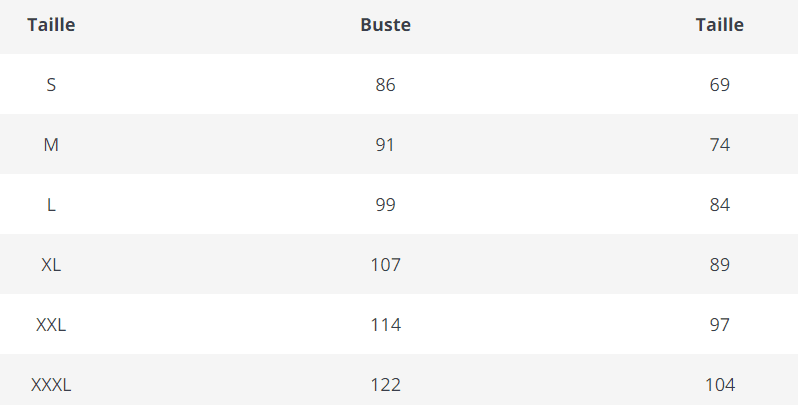Screen dimensions: 798x405
Task: Click bust value 86
Action: pyautogui.click(x=385, y=85)
